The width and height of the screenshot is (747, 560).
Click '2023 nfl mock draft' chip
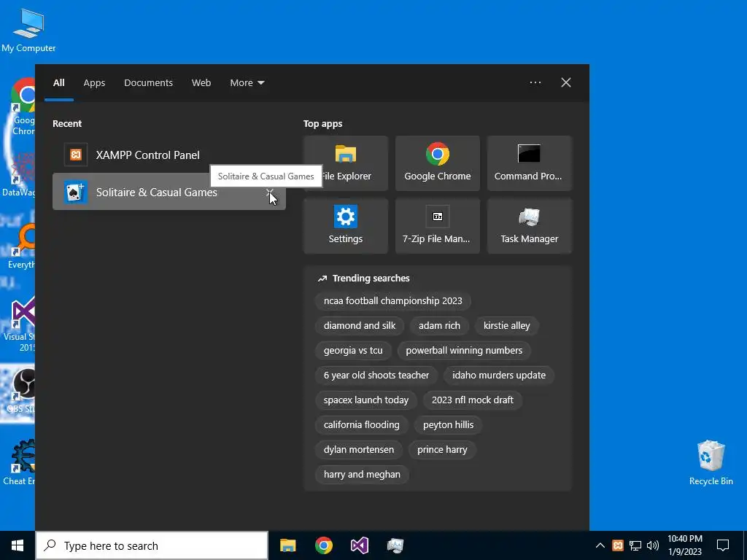473,400
